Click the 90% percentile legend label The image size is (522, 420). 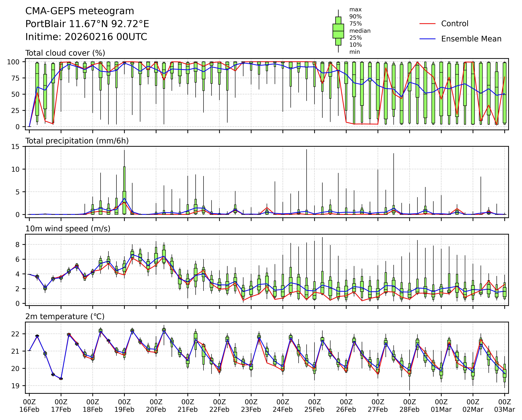click(355, 17)
